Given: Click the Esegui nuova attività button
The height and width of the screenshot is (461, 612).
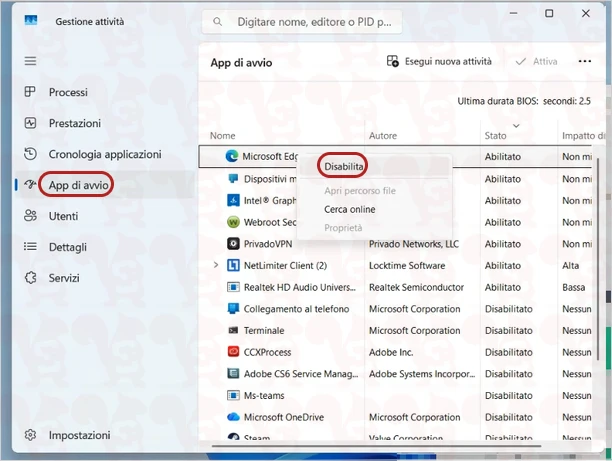Looking at the screenshot, I should [439, 61].
